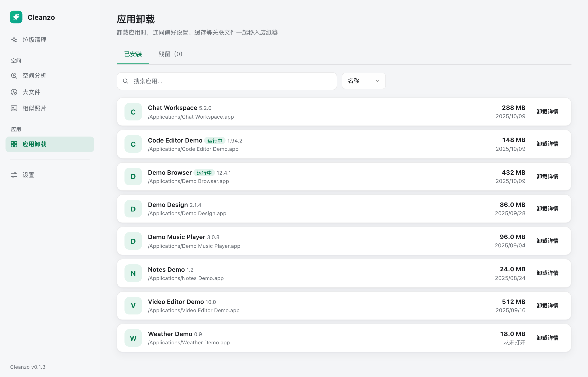Click the 设置 sliders icon
588x377 pixels.
(x=14, y=175)
